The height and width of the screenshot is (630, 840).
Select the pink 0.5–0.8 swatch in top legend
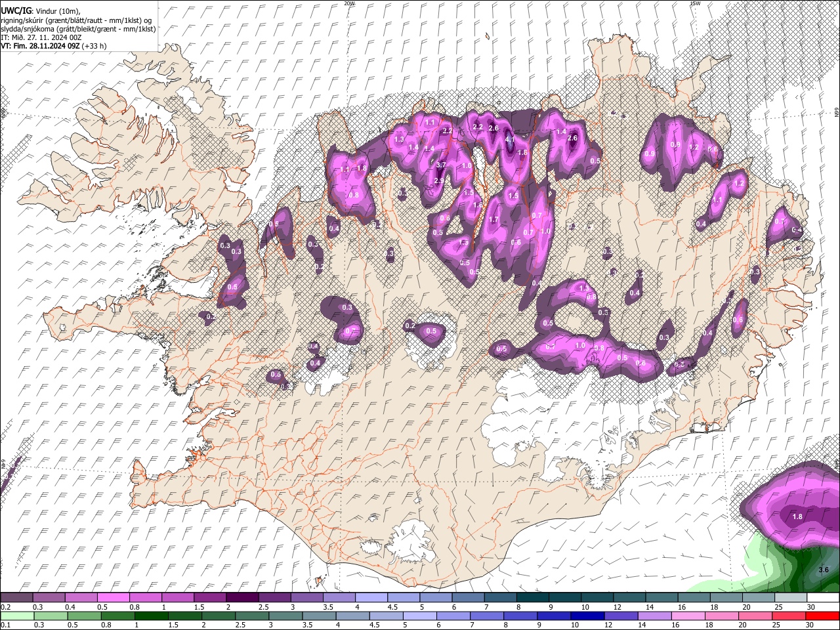pos(114,598)
